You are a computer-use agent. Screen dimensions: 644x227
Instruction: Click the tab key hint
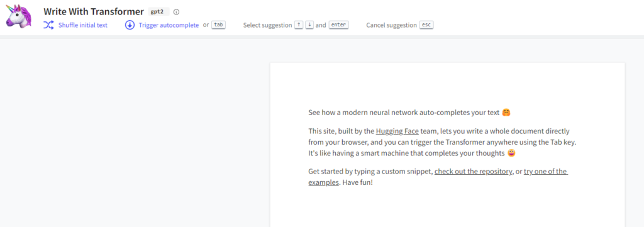[218, 25]
